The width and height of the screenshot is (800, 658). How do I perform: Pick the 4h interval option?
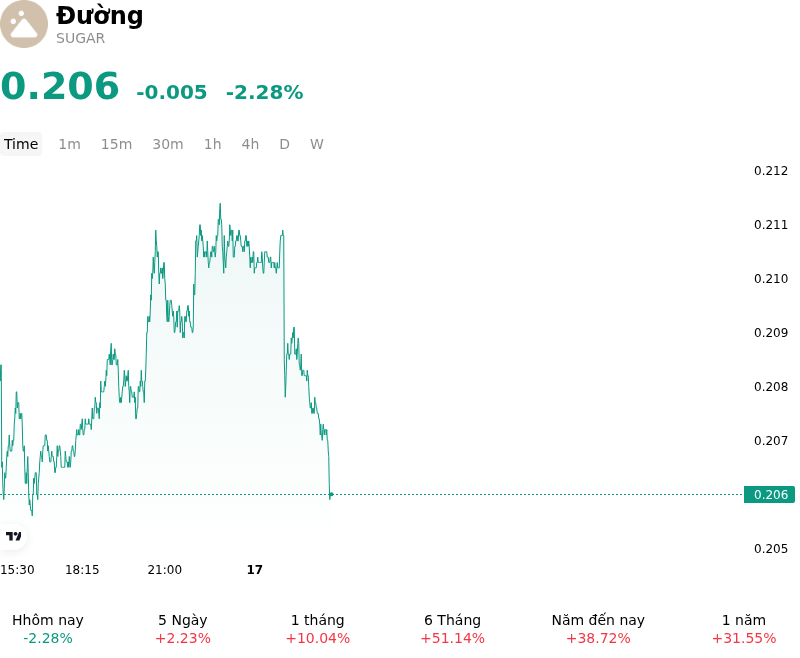(250, 144)
